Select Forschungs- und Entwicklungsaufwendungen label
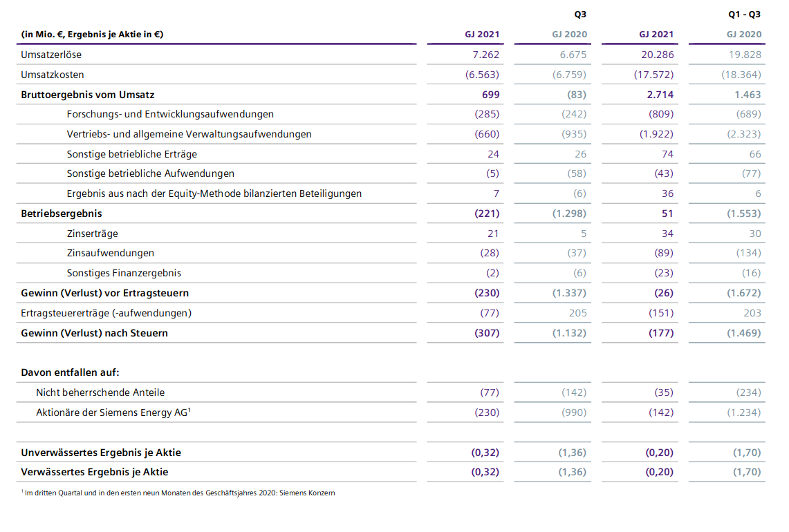Viewport: 789px width, 532px height. [170, 114]
